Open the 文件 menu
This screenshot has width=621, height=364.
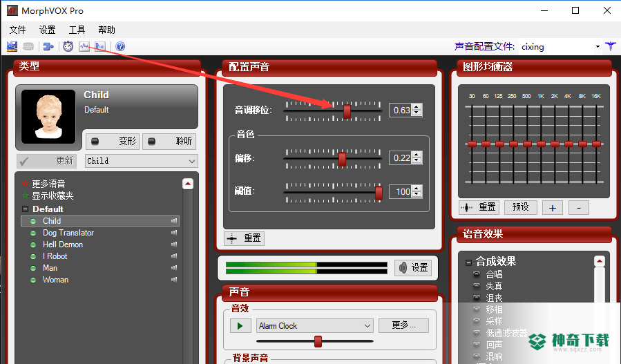[x=17, y=30]
